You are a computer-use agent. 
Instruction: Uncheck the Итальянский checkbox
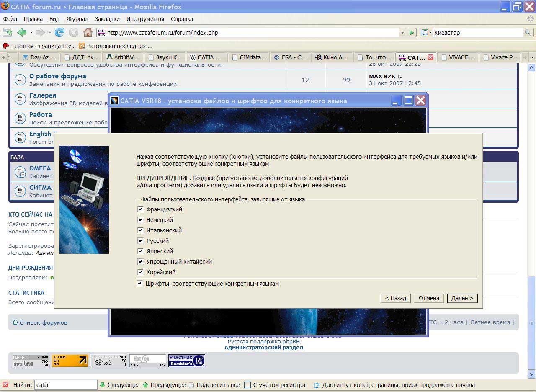[x=141, y=230]
